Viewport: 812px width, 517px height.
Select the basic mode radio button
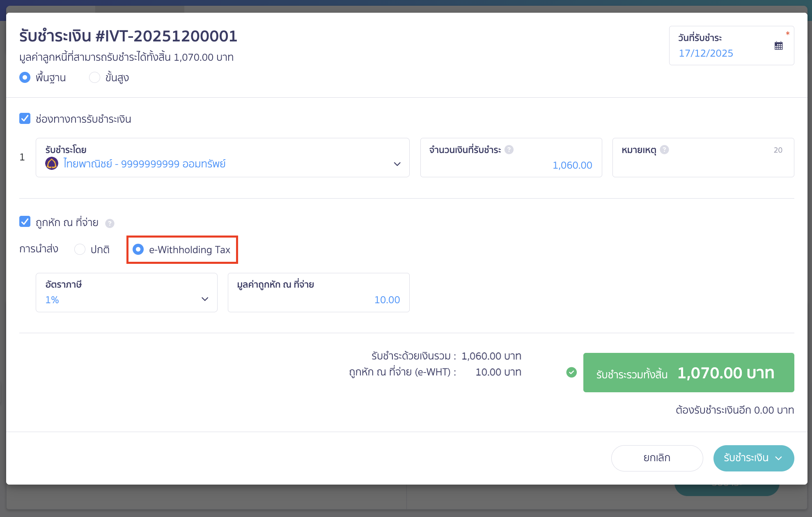click(x=25, y=78)
